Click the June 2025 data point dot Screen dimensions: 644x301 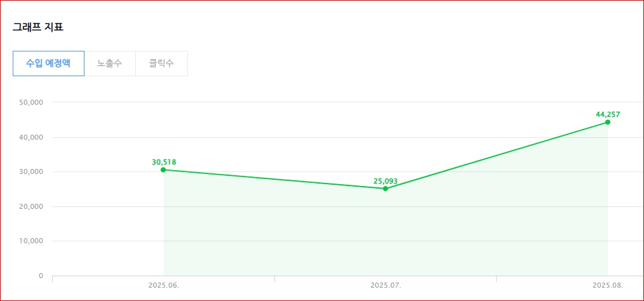coord(163,170)
